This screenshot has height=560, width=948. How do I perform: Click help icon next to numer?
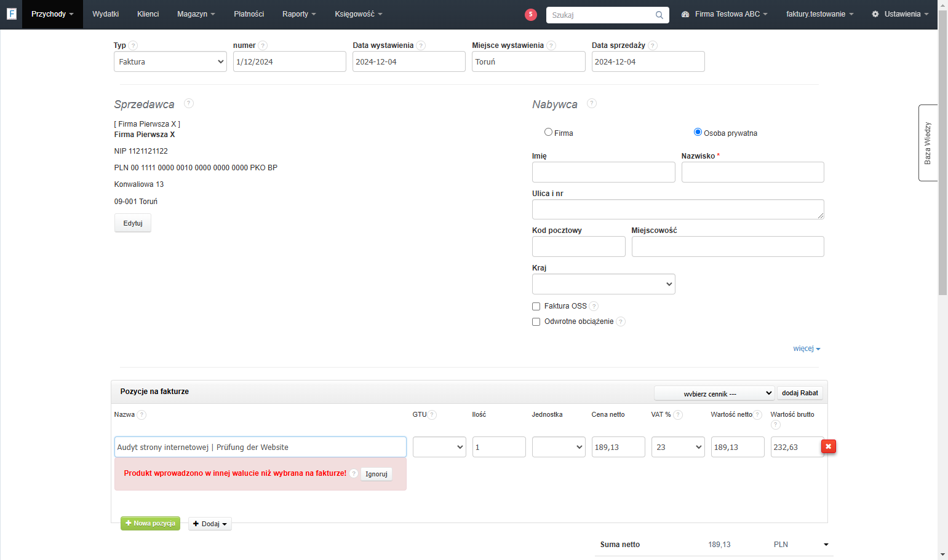coord(263,45)
